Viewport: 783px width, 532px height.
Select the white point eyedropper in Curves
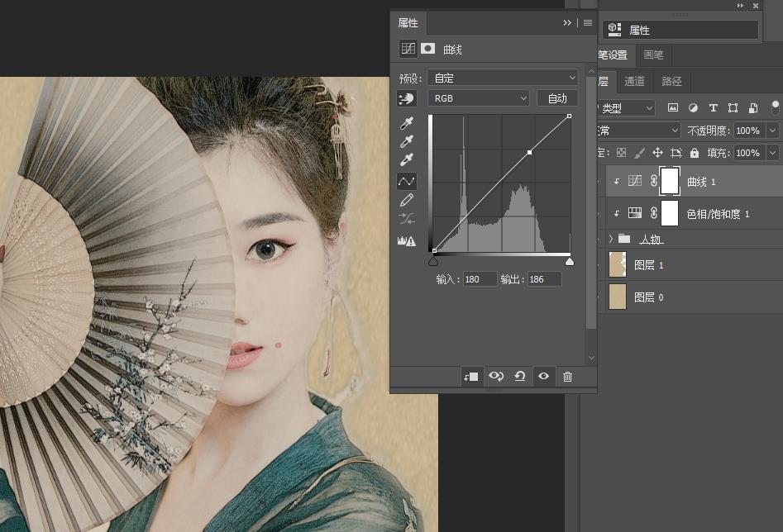point(406,159)
